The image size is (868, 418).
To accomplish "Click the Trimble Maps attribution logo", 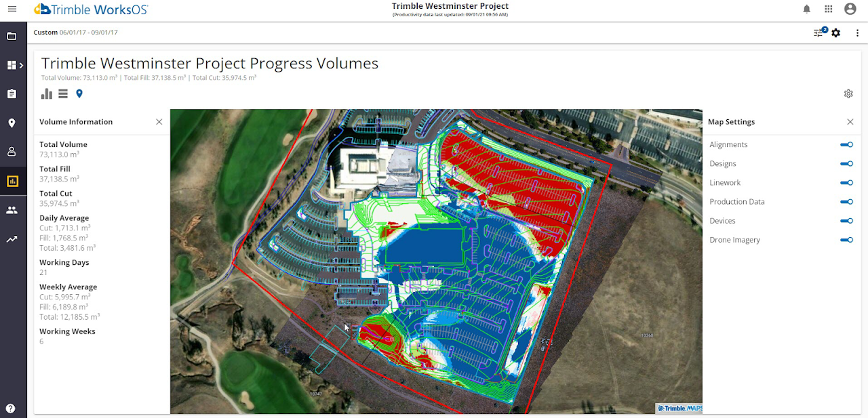I will 679,408.
